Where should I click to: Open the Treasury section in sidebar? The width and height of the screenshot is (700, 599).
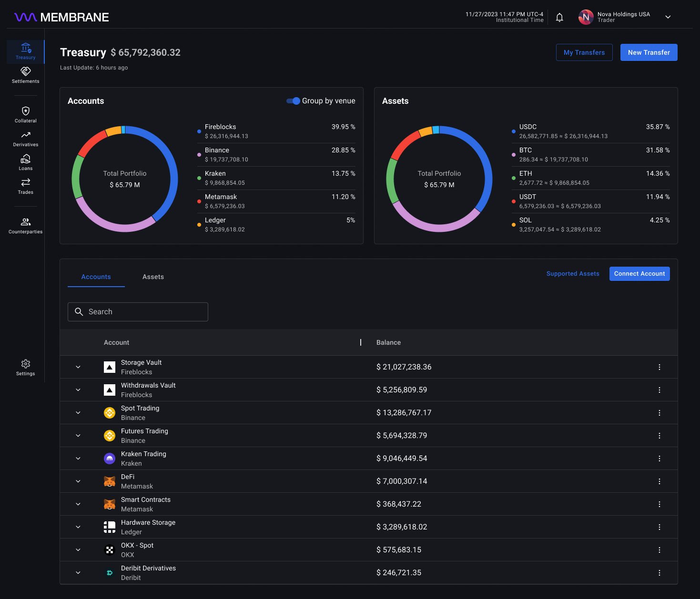(x=25, y=51)
